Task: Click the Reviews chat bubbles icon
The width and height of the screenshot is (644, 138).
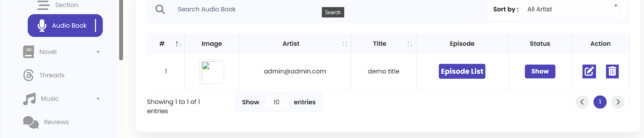Action: click(x=31, y=122)
